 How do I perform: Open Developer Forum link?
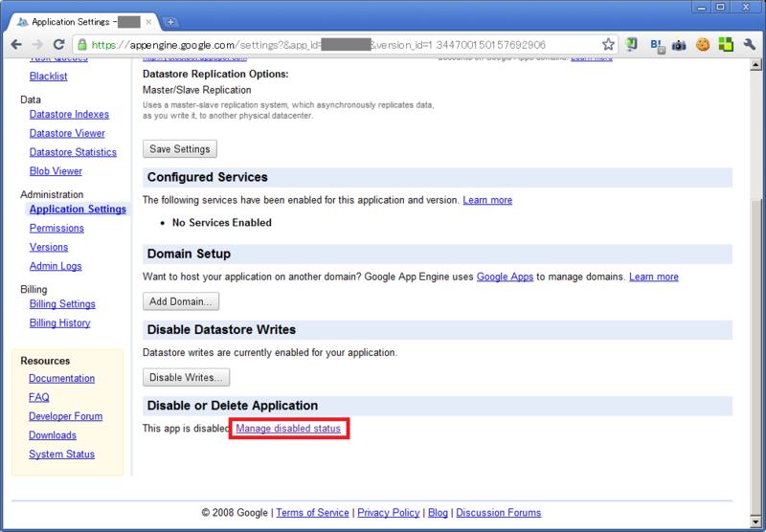click(65, 416)
